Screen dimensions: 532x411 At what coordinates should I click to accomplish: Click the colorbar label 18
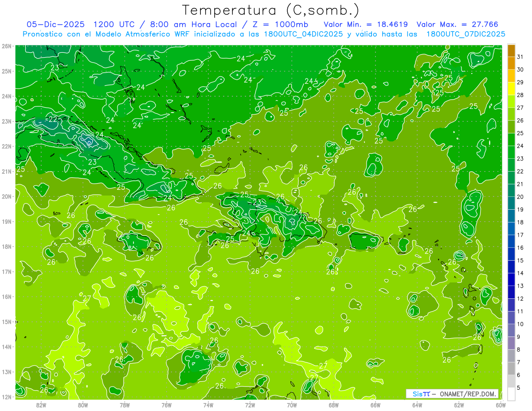pyautogui.click(x=520, y=223)
